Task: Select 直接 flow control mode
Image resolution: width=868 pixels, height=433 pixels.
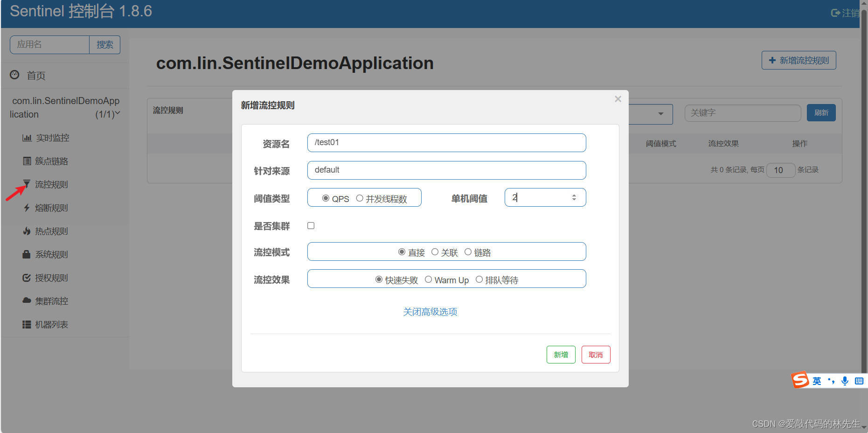Action: pos(402,252)
